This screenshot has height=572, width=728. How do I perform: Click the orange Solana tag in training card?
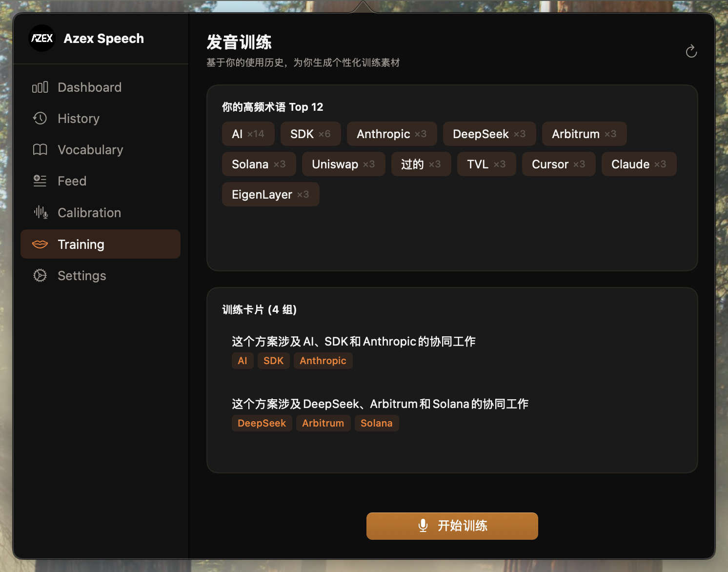point(377,423)
